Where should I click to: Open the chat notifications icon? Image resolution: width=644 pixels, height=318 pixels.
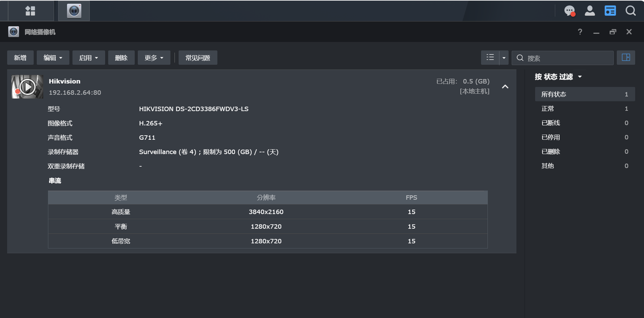[x=569, y=11]
